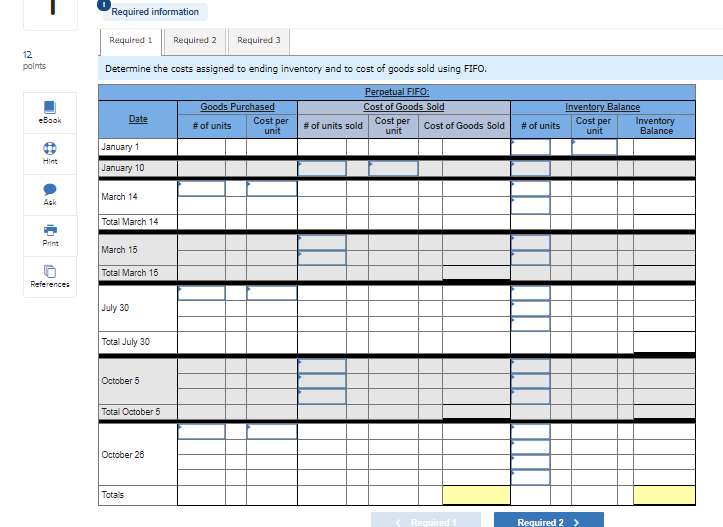Switch to the Required 3 tab
Screen dimensions: 723x527
[259, 41]
